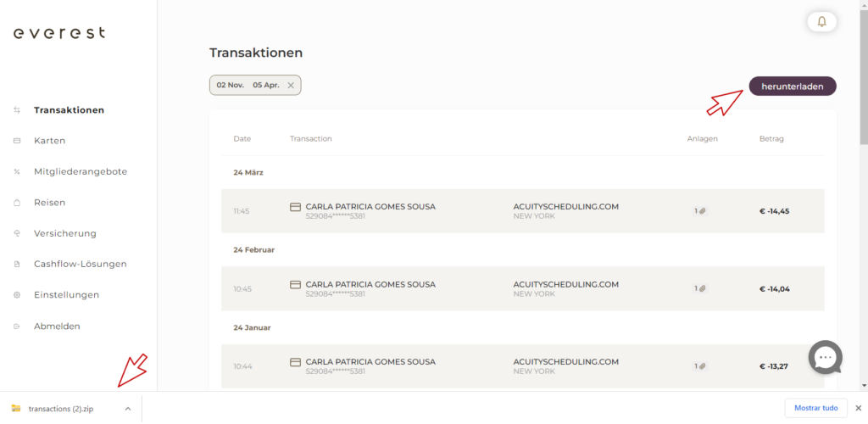Click the Karten card icon in sidebar

(x=17, y=141)
